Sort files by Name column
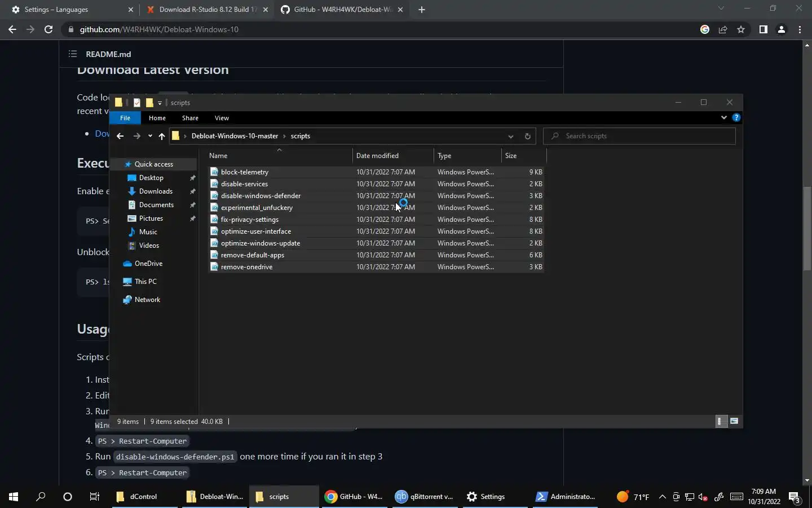This screenshot has width=812, height=508. (x=279, y=156)
